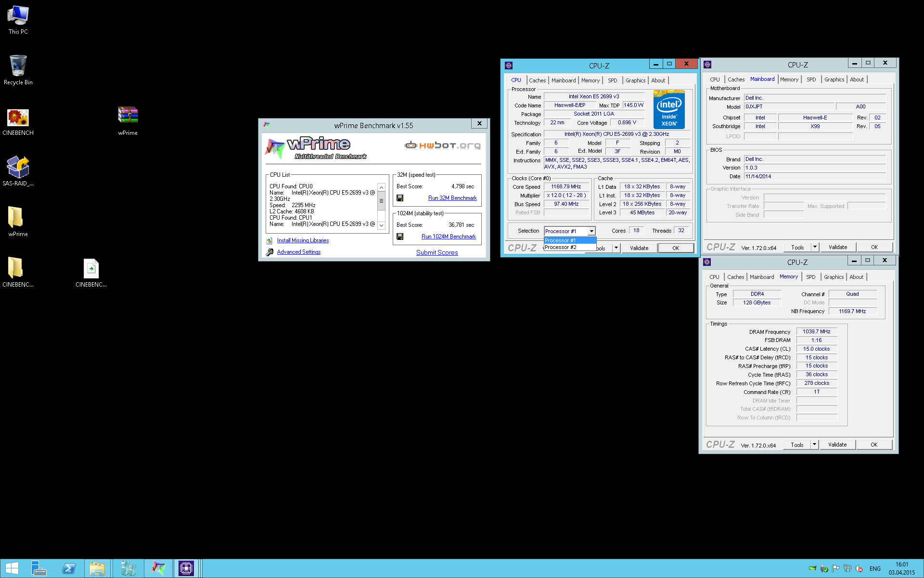The width and height of the screenshot is (924, 578).
Task: Expand Tools arrow in Memory CPU-Z window
Action: click(814, 445)
